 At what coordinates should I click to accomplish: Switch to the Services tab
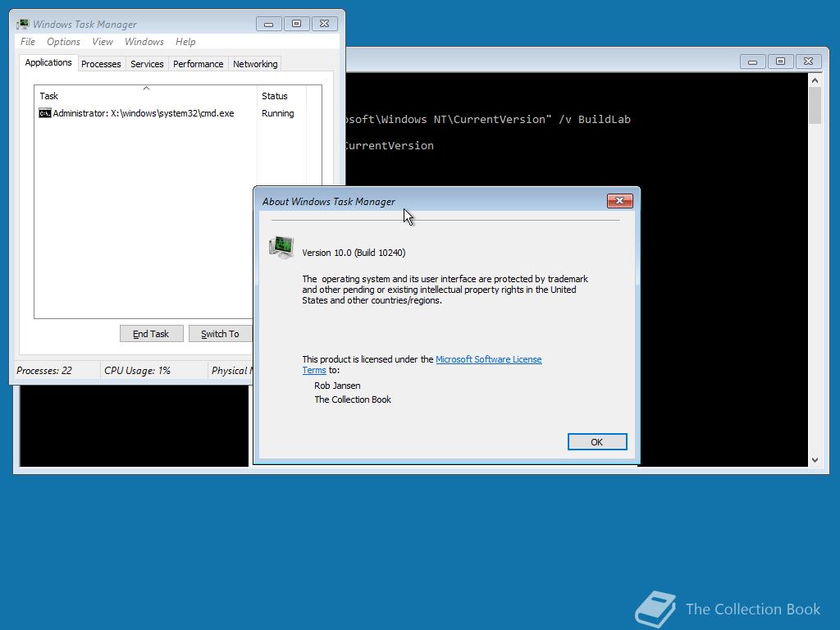(147, 64)
